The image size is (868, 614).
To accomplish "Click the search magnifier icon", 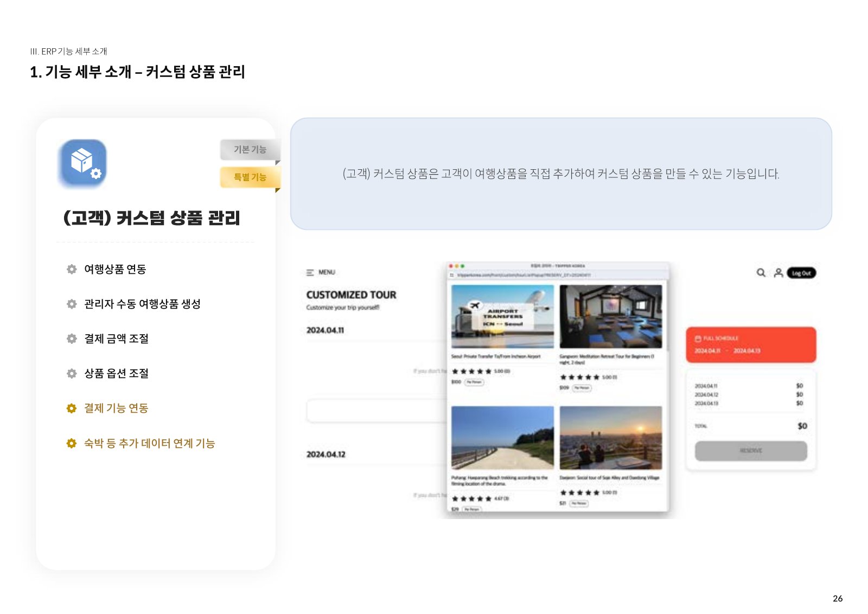I will 761,273.
